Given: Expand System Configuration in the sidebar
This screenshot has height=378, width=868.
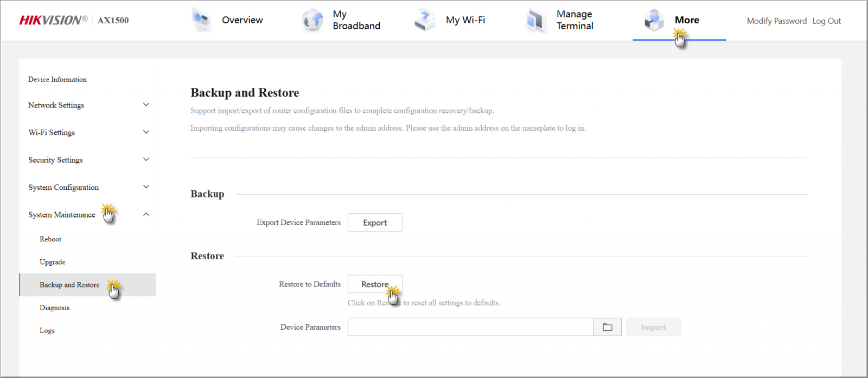Looking at the screenshot, I should 146,187.
